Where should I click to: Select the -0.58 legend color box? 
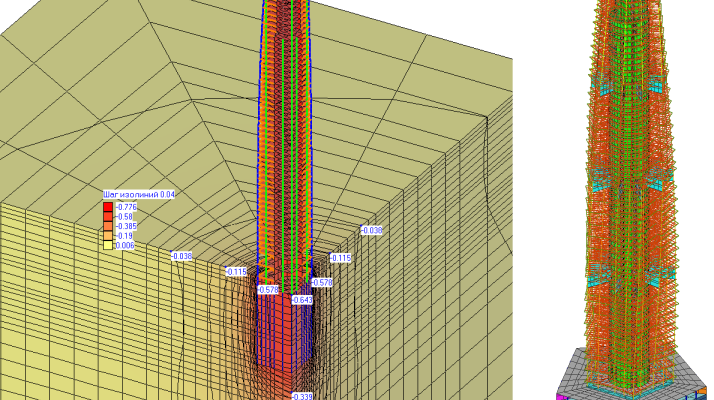pos(108,216)
